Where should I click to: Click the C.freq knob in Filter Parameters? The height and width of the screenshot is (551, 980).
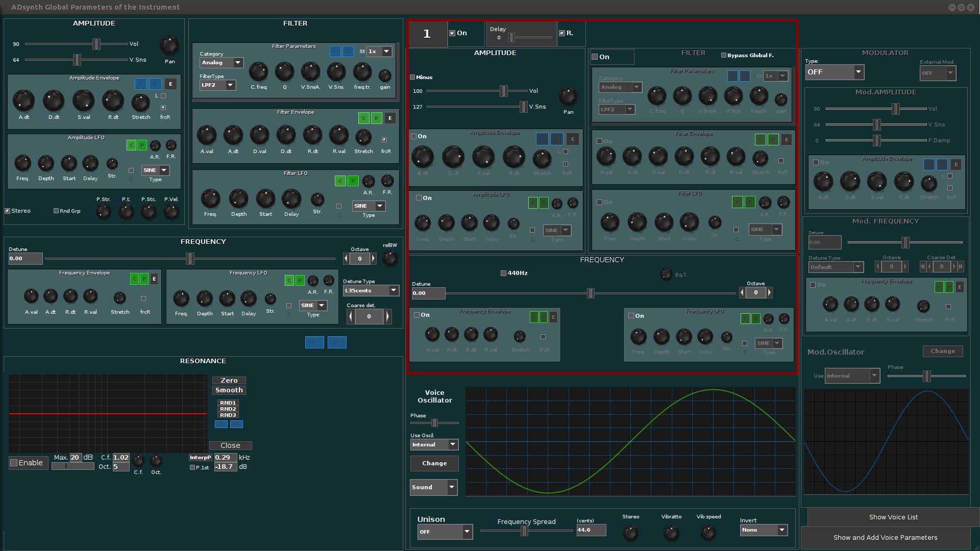pos(258,72)
